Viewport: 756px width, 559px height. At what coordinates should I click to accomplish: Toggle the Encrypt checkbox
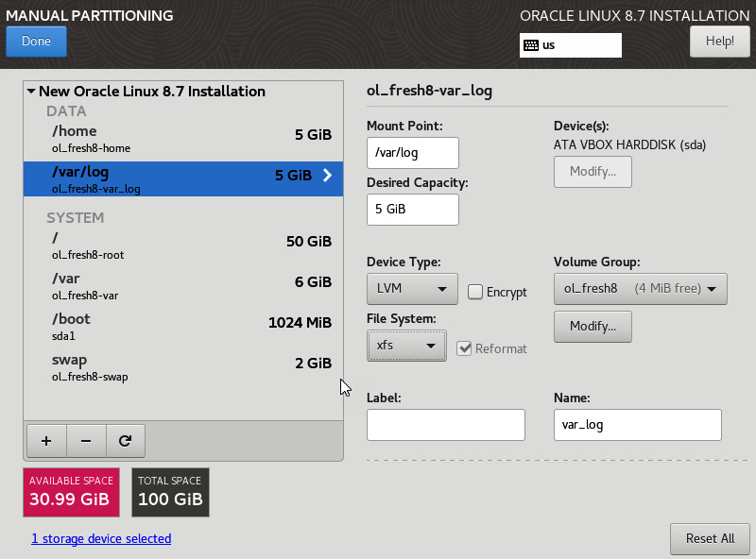click(x=475, y=292)
